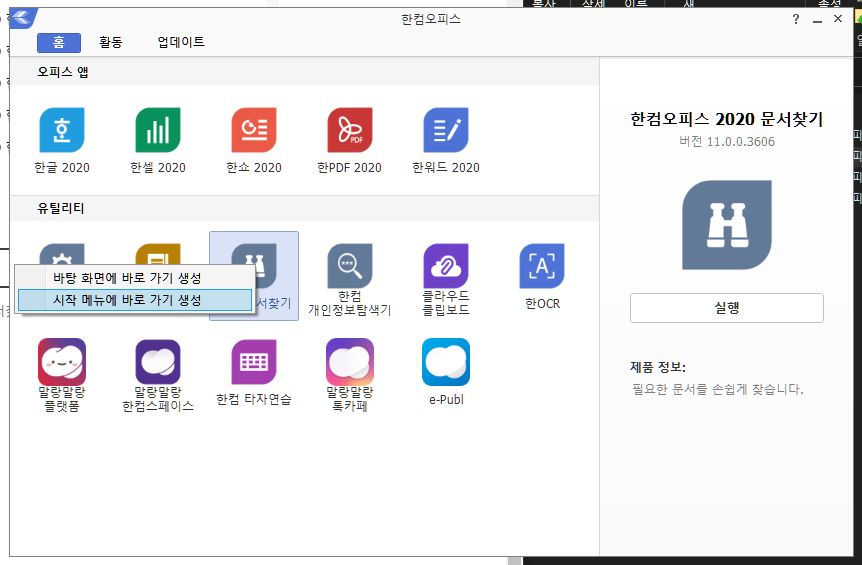
Task: Click the 한컴오피스 2020 문서찾기 title
Action: click(727, 119)
